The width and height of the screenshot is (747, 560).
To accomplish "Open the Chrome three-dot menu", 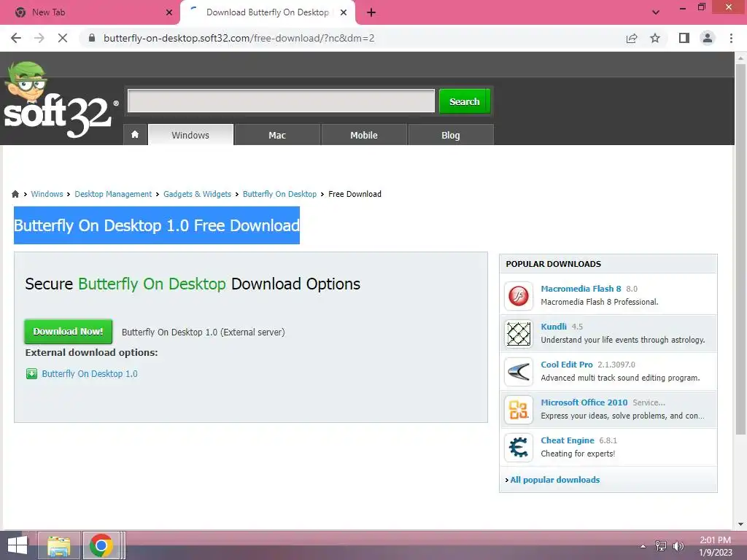I will (731, 38).
